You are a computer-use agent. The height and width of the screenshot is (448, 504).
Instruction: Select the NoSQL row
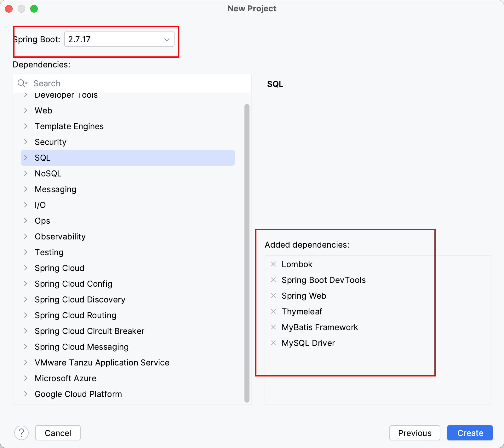tap(128, 174)
